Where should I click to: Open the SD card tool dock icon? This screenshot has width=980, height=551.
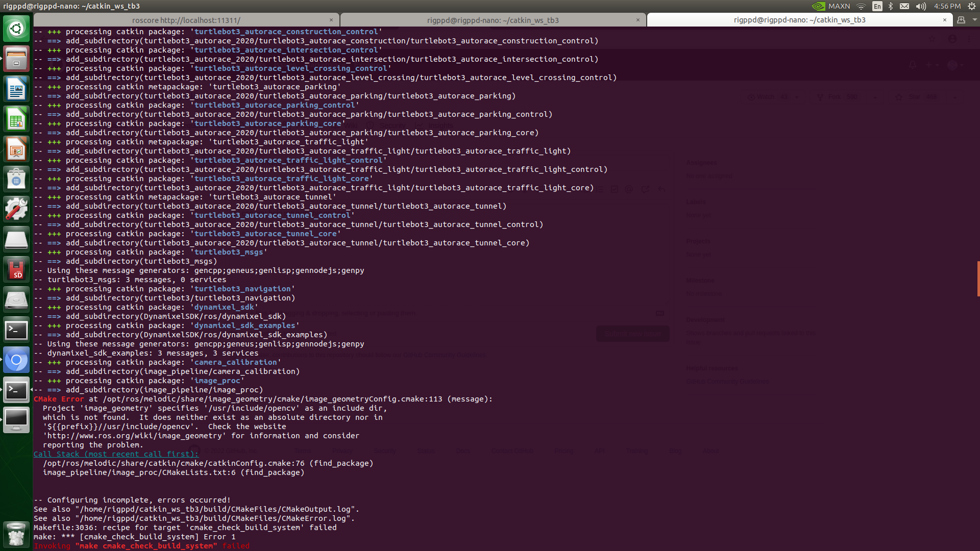[16, 270]
